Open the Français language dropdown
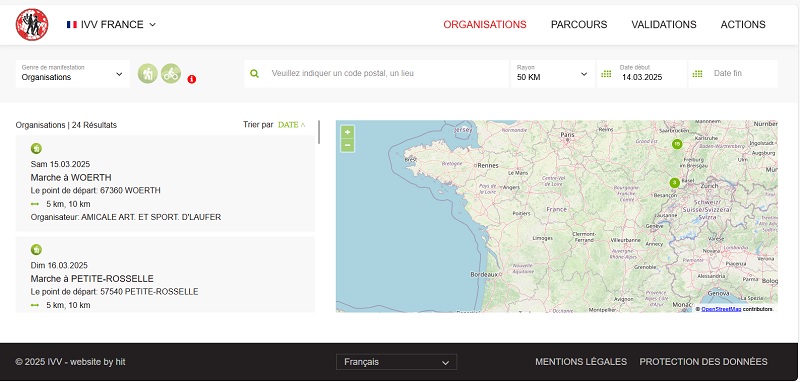 pyautogui.click(x=396, y=362)
